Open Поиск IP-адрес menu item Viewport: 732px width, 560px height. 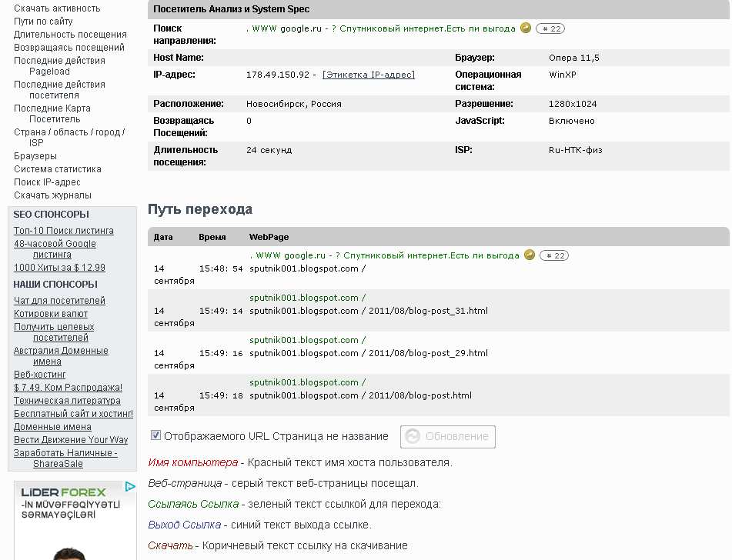(47, 182)
